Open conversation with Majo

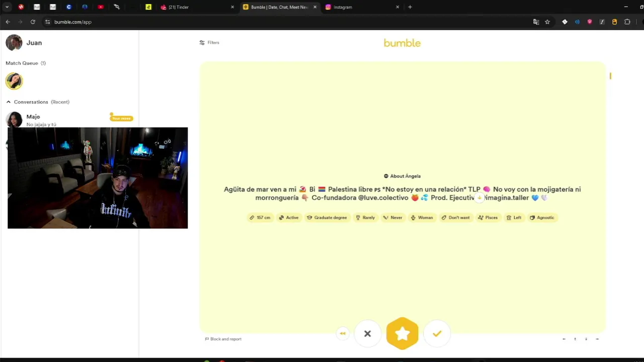pyautogui.click(x=69, y=120)
